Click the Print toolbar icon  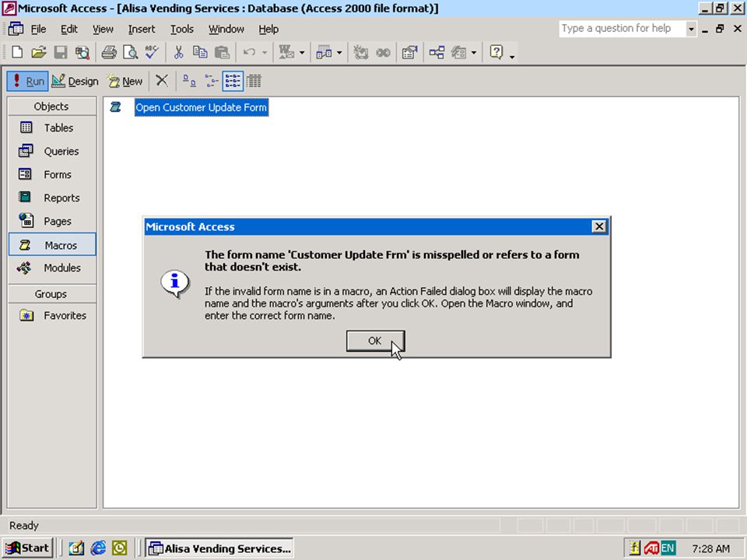pyautogui.click(x=109, y=52)
